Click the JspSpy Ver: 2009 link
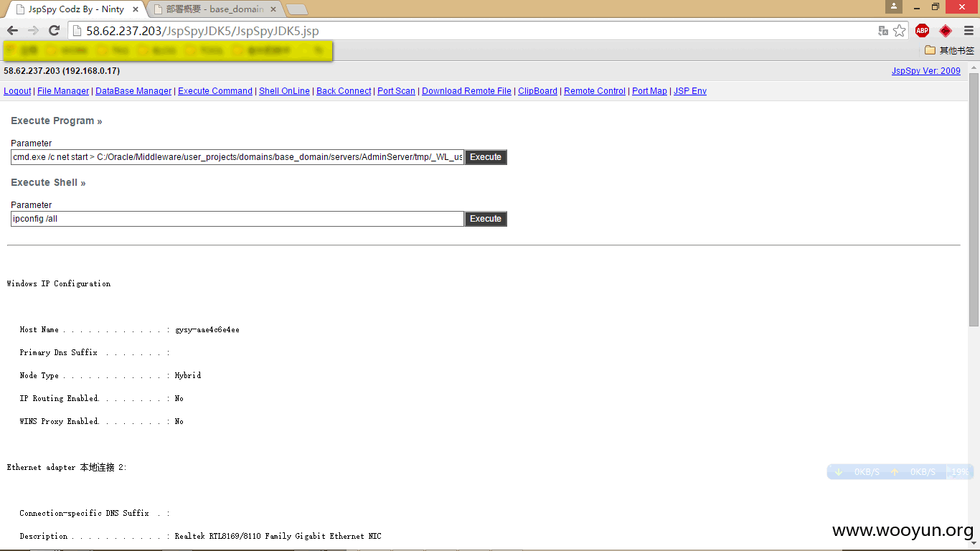The height and width of the screenshot is (551, 980). [x=925, y=71]
